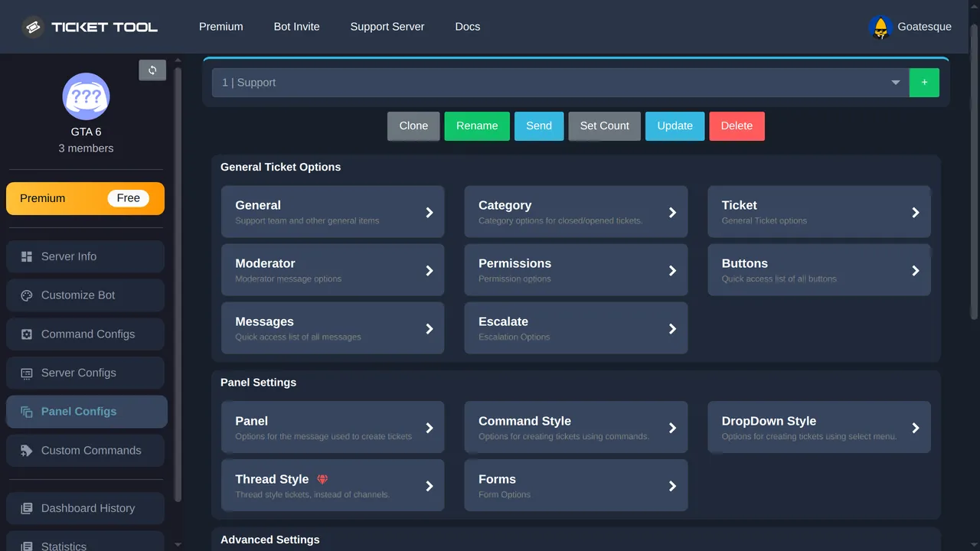
Task: Open the '1 | Support' panel dropdown
Action: coord(560,83)
